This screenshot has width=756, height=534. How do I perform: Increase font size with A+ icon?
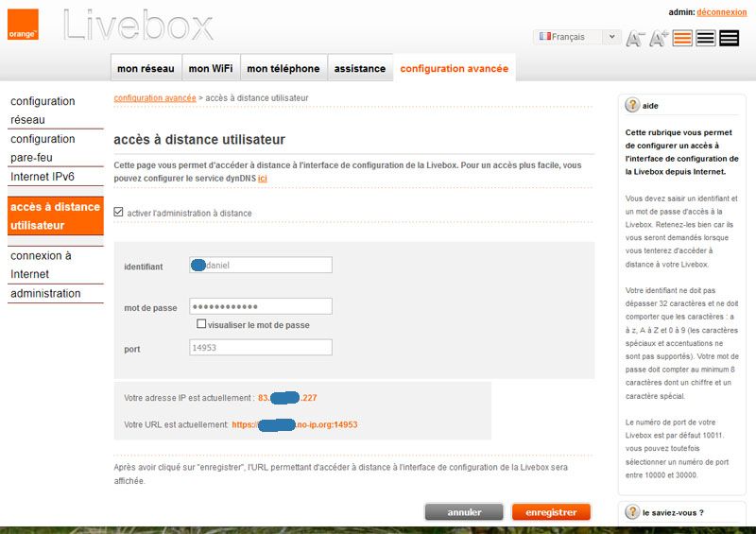[659, 38]
